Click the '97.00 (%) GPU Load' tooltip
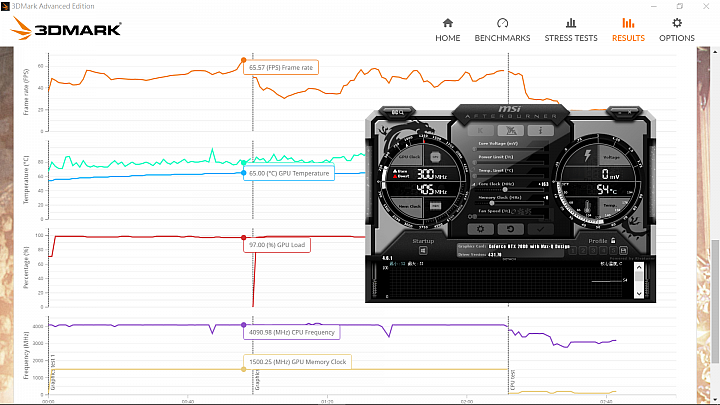Viewport: 720px width, 405px height. [277, 245]
